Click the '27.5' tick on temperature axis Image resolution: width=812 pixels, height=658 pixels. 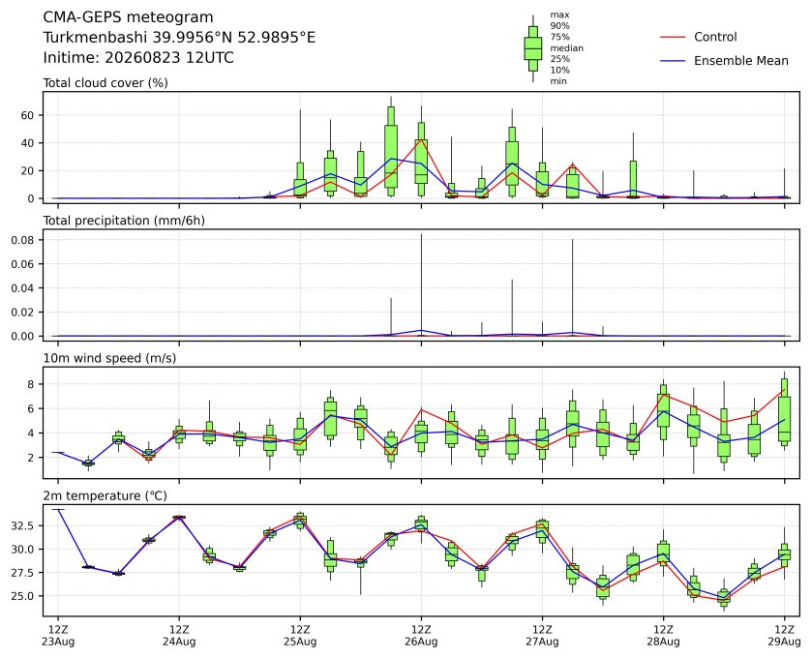point(24,573)
